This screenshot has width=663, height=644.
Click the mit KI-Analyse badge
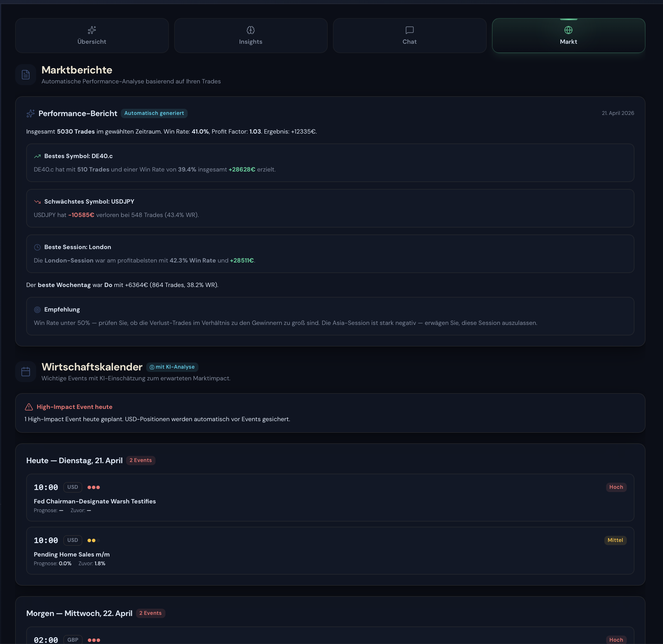tap(172, 367)
